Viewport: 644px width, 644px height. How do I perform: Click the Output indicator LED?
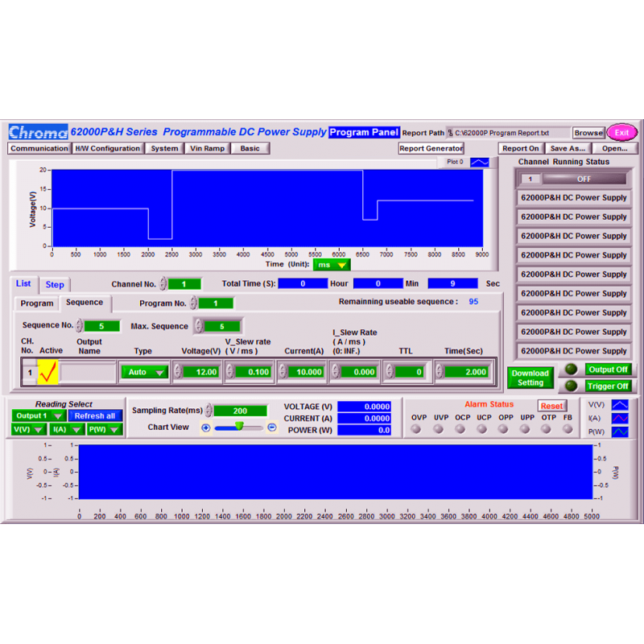pos(571,369)
